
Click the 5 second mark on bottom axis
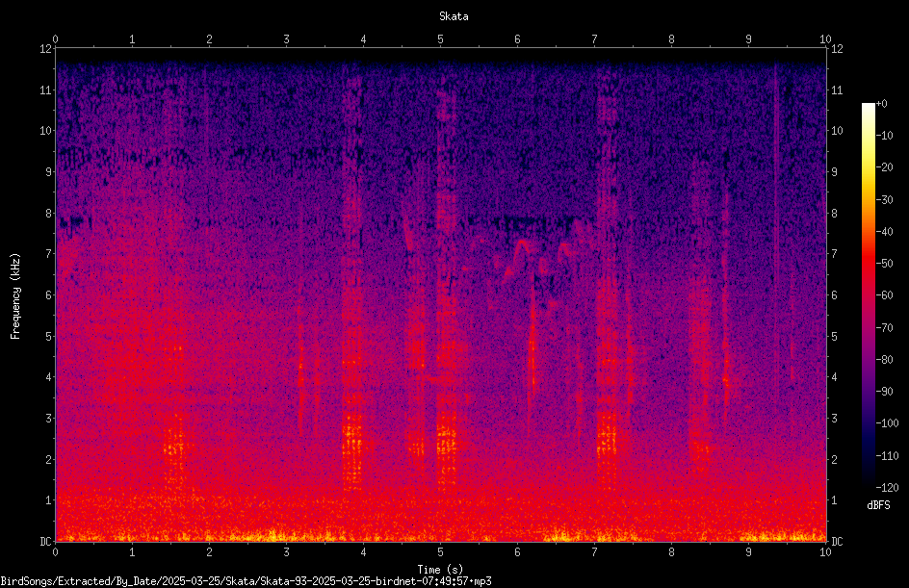coord(441,552)
